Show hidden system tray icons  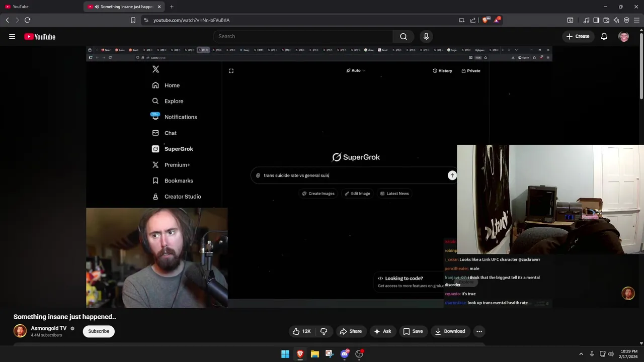coord(581,354)
